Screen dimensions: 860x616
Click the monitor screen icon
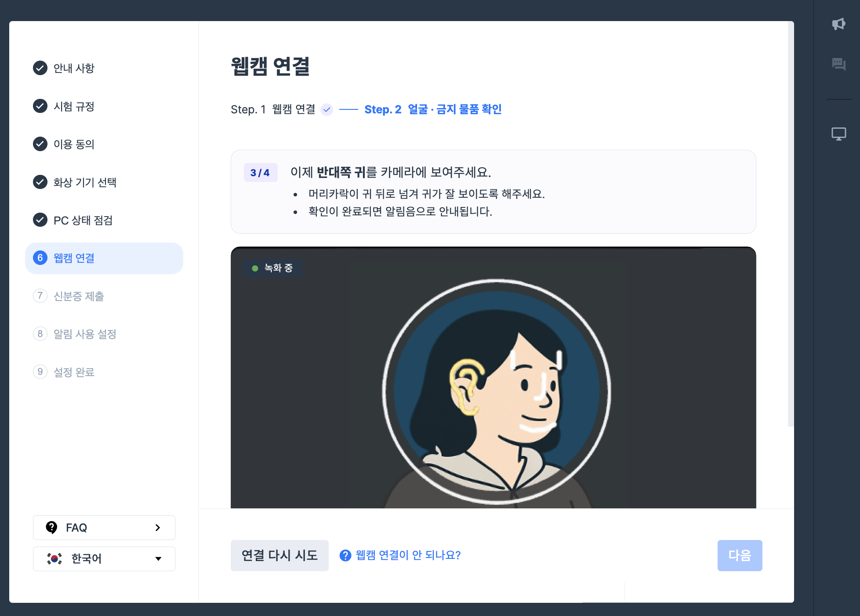(838, 134)
